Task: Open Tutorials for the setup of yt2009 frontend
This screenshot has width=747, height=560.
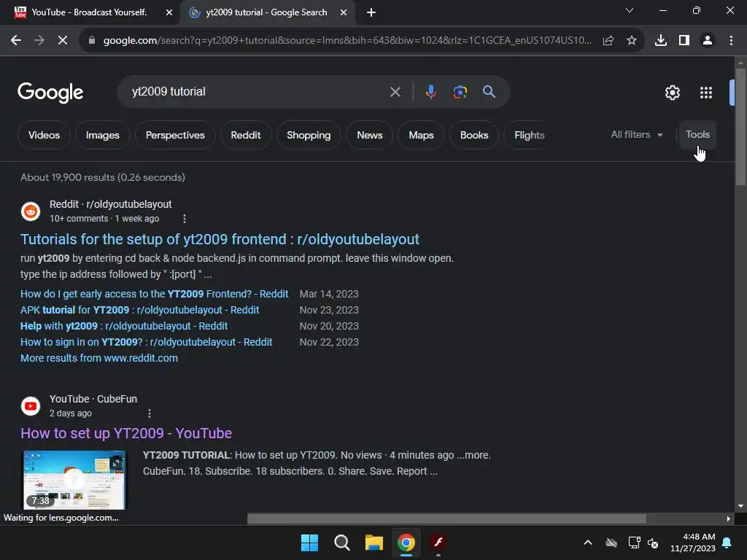Action: tap(220, 239)
